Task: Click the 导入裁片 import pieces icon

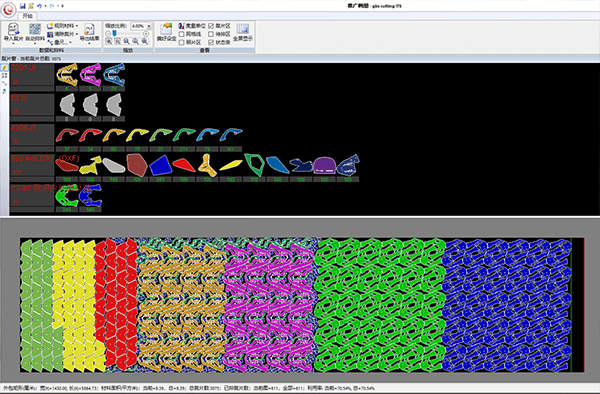Action: 13,29
